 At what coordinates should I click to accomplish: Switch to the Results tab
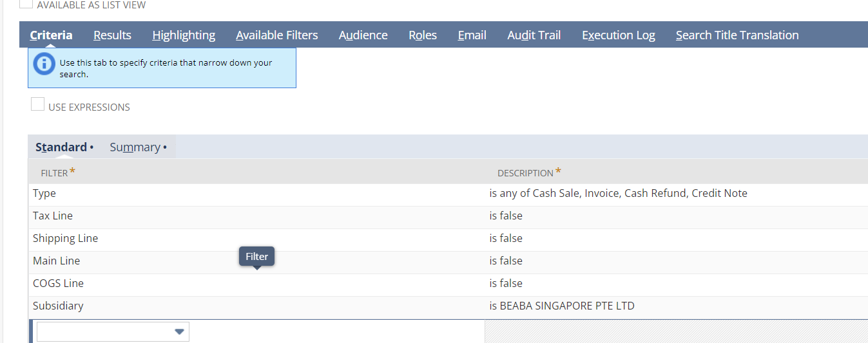tap(112, 35)
